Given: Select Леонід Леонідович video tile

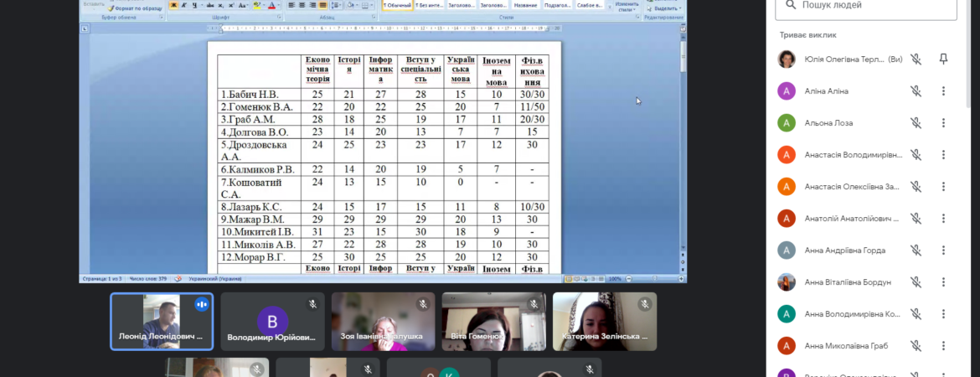Looking at the screenshot, I should tap(162, 322).
